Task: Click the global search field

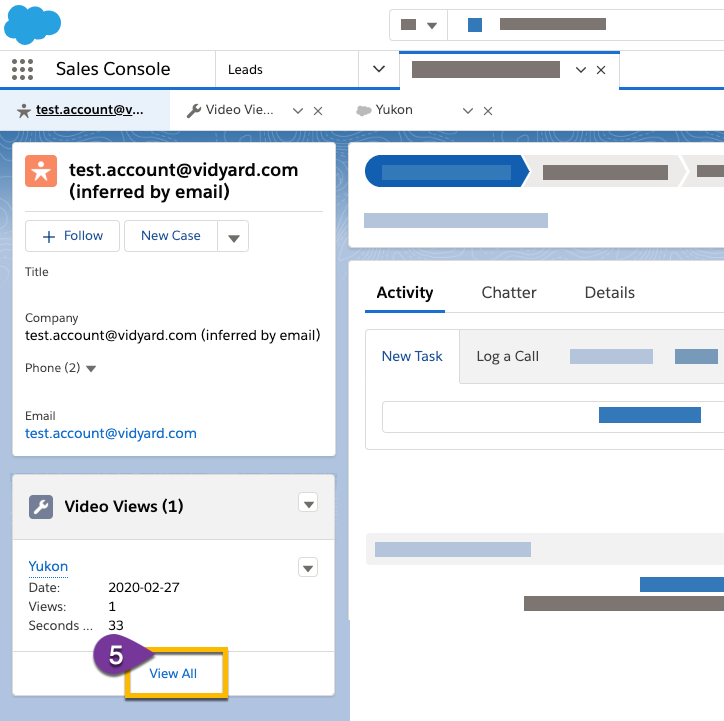Action: pos(586,25)
